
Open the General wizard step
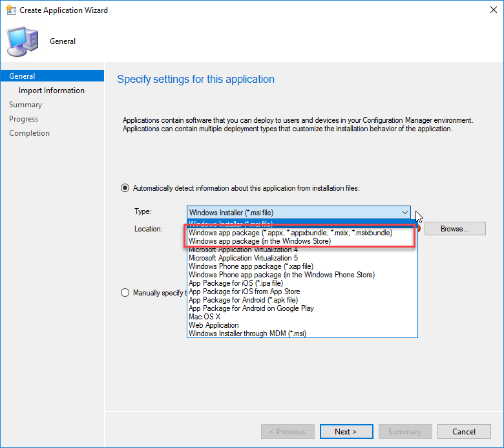pyautogui.click(x=52, y=76)
